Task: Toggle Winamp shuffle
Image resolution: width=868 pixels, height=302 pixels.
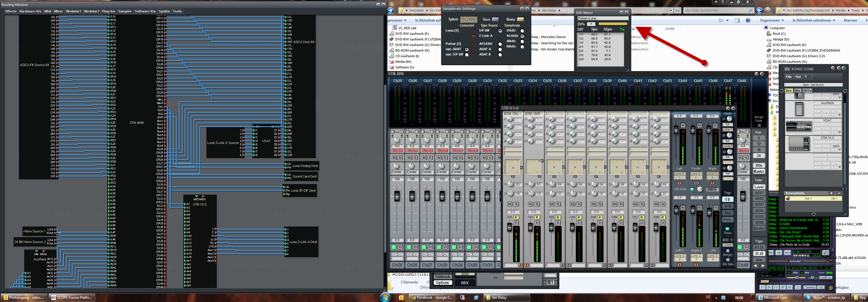Action: (x=810, y=288)
